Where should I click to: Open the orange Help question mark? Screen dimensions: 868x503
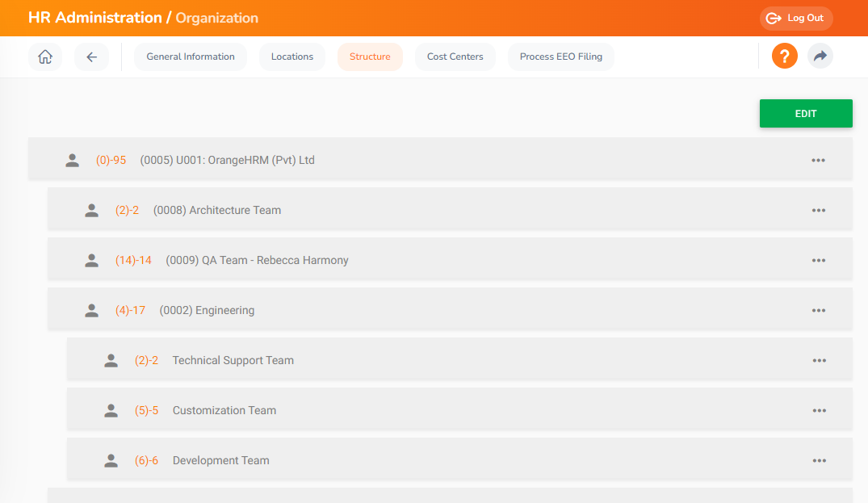(784, 56)
